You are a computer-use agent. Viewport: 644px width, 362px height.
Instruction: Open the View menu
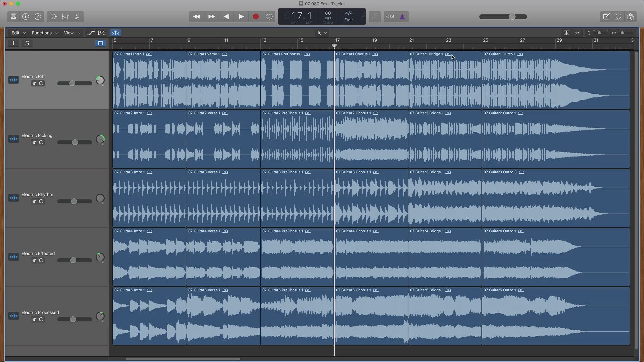tap(72, 33)
